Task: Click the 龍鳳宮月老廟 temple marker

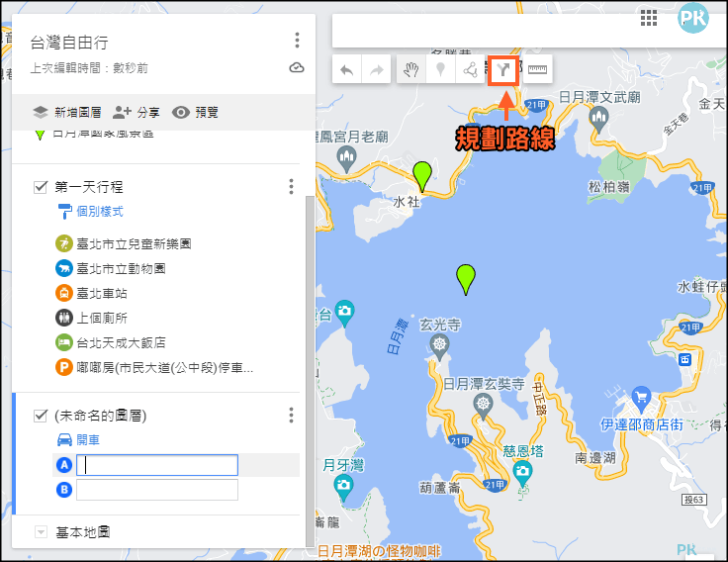Action: [x=347, y=159]
